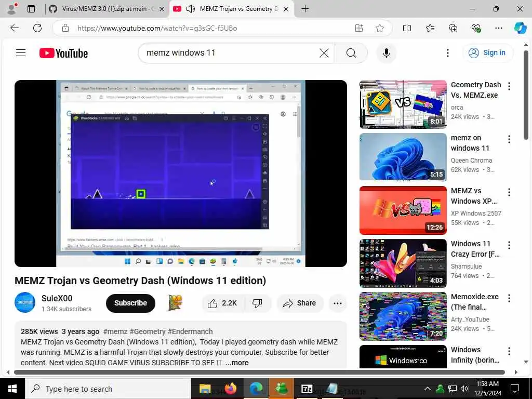Open Edge profile icon
Image resolution: width=532 pixels, height=399 pixels.
coord(12,9)
